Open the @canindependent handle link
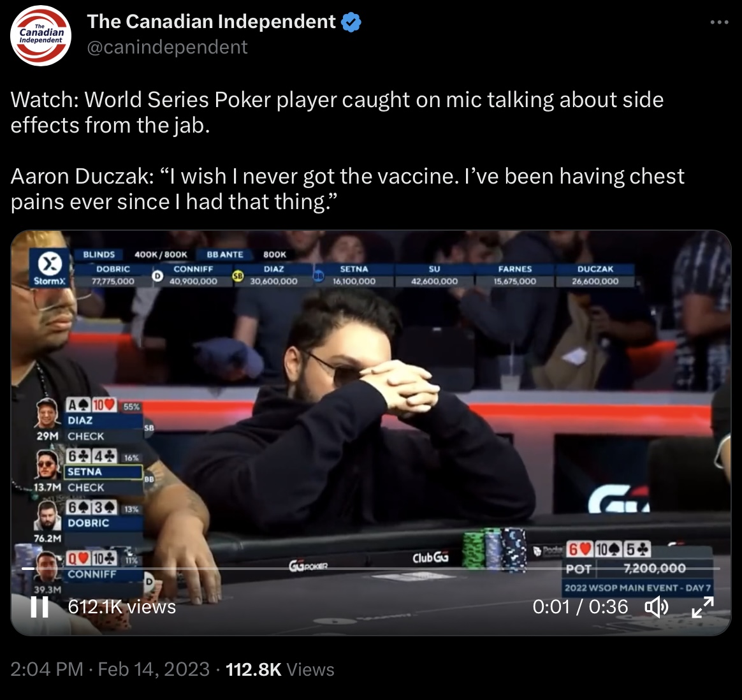This screenshot has height=700, width=742. [x=167, y=47]
